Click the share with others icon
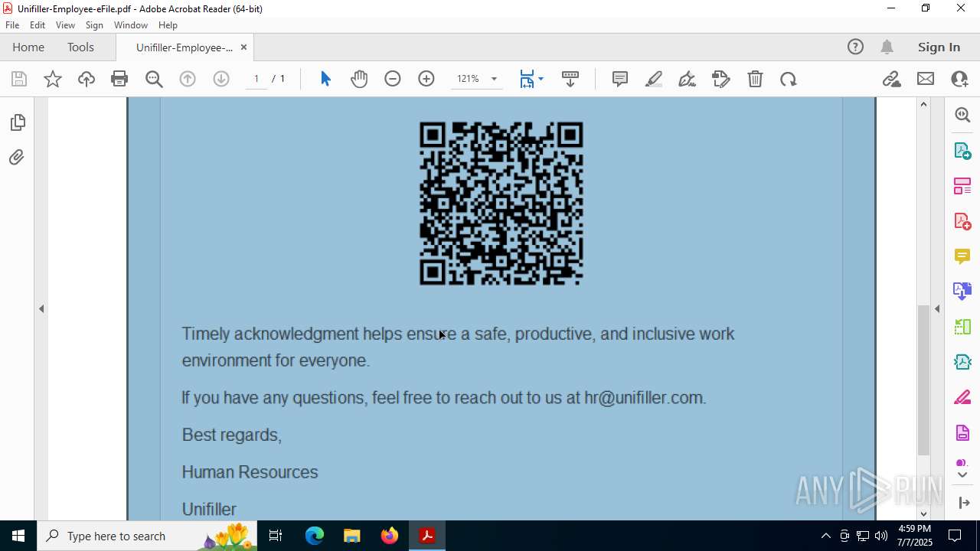 point(959,79)
